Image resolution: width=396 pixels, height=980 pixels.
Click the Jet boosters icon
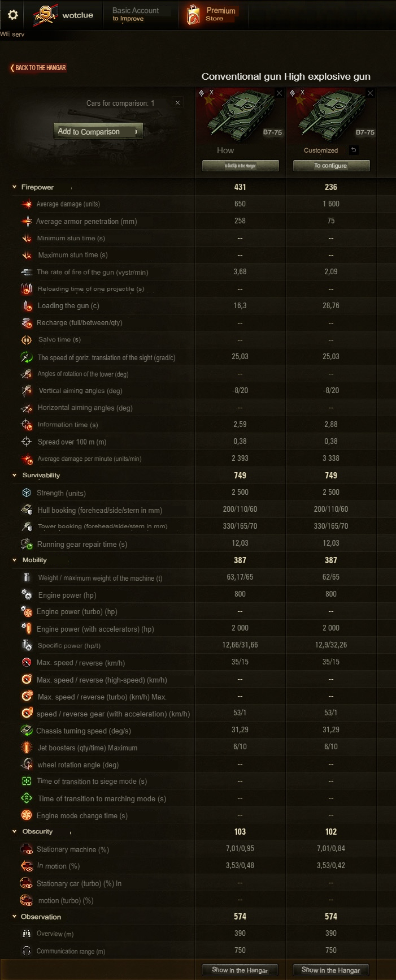27,748
